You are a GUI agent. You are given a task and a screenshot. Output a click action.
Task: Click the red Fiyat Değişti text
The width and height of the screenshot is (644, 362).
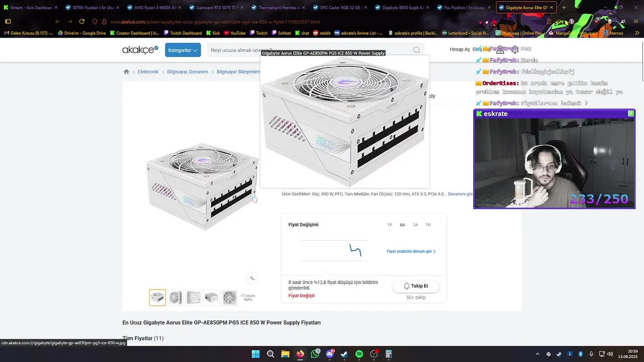click(x=301, y=296)
